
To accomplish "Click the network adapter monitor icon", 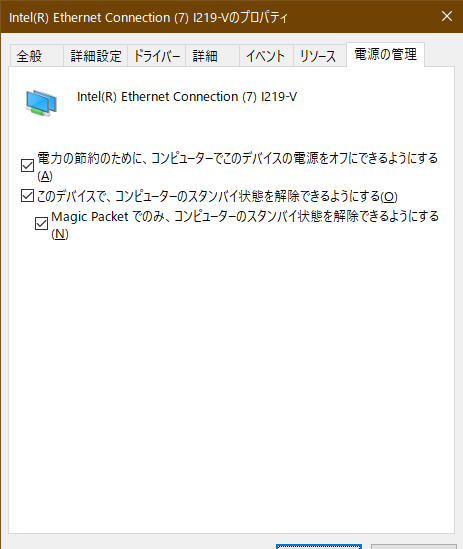I will [x=41, y=103].
